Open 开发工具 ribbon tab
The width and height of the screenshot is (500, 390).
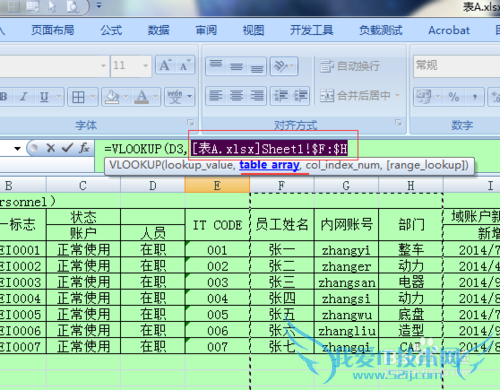click(x=312, y=30)
